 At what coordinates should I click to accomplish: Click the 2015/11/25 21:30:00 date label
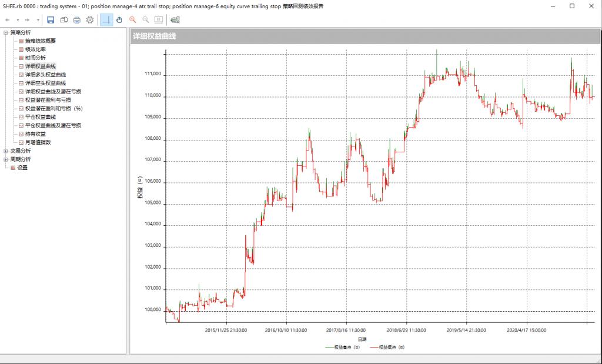pyautogui.click(x=226, y=330)
